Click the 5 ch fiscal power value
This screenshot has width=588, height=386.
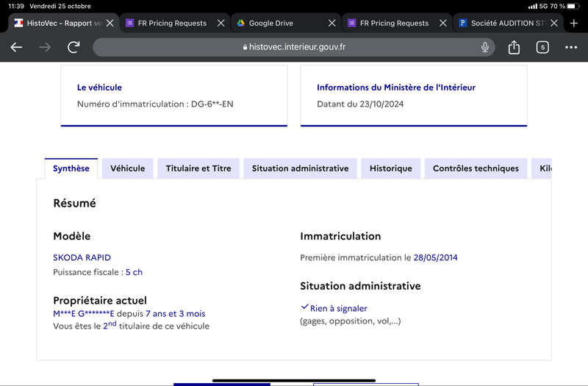click(134, 272)
